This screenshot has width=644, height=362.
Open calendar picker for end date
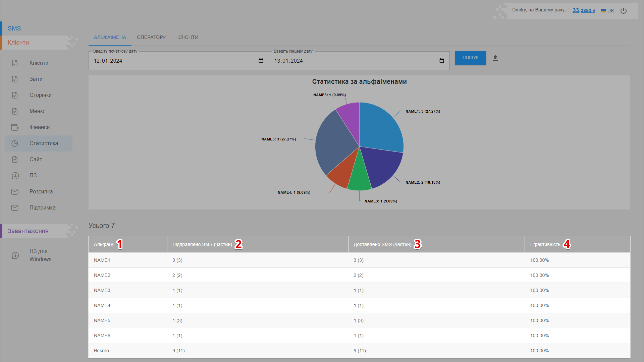[441, 61]
